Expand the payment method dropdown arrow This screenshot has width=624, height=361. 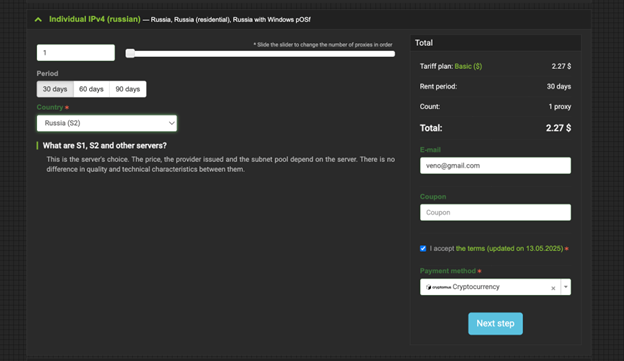(566, 287)
